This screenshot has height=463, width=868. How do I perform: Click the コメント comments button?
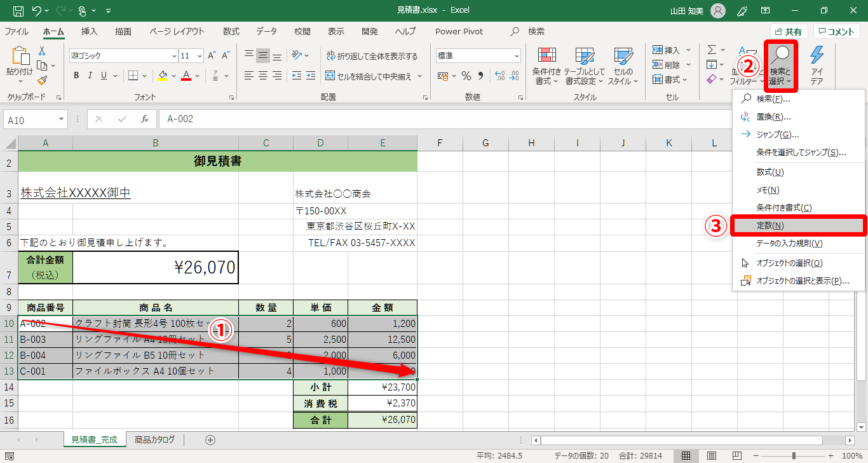837,31
